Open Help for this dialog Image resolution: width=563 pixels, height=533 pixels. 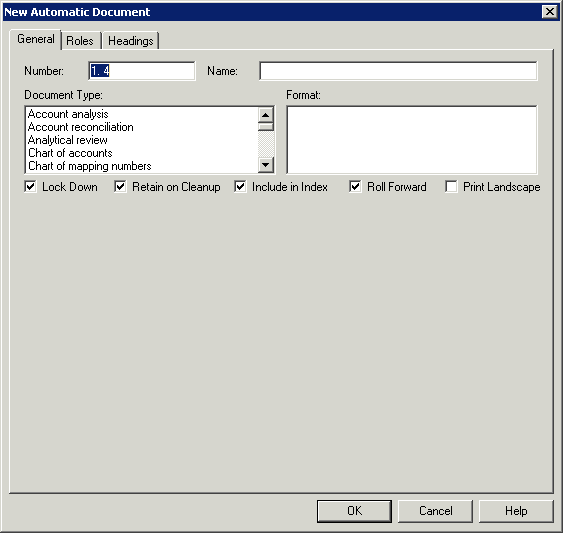point(516,511)
